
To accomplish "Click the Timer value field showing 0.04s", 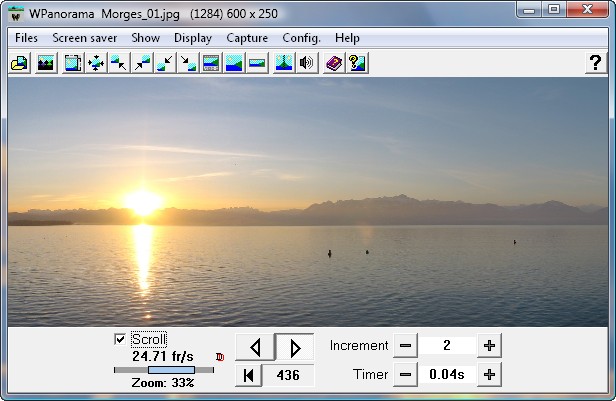I will click(447, 375).
